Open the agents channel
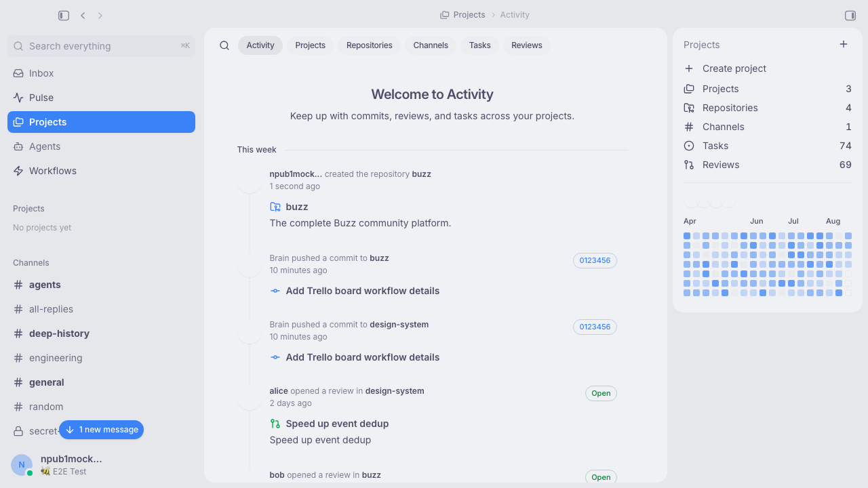This screenshot has height=488, width=868. (101, 285)
